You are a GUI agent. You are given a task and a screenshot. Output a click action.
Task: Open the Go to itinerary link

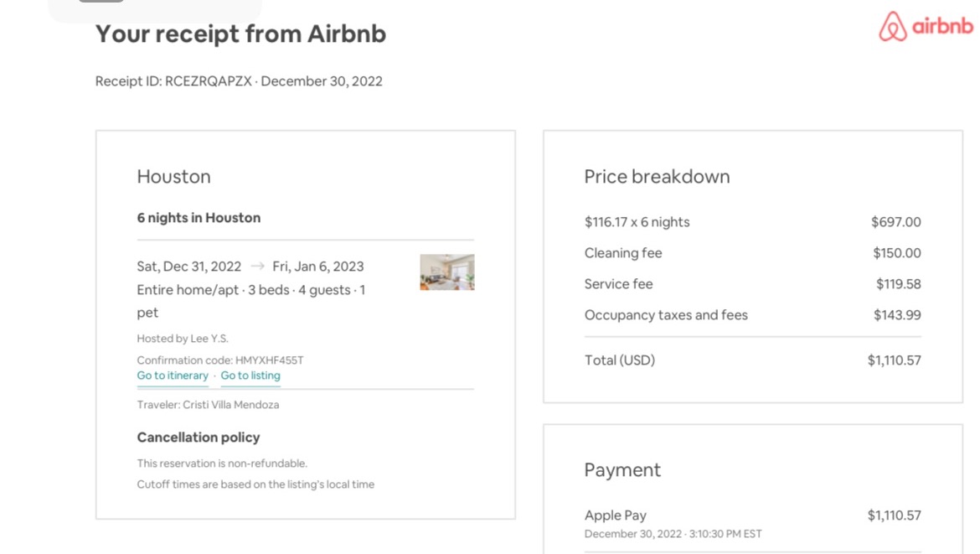coord(173,375)
